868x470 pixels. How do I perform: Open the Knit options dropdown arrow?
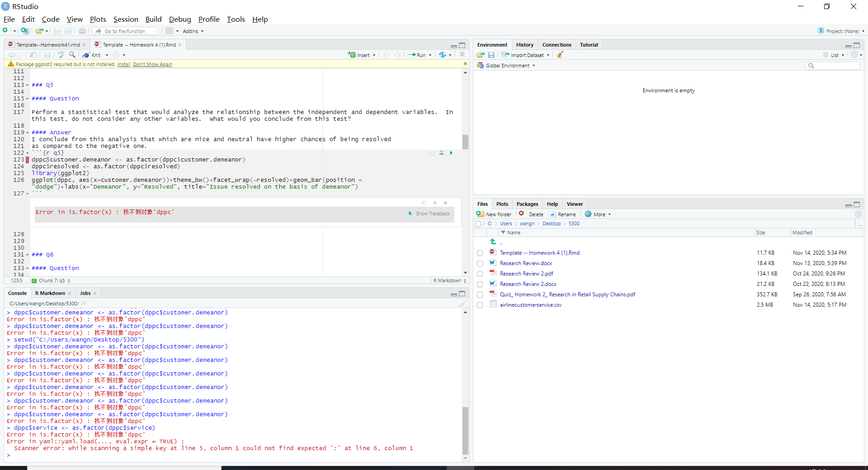107,55
